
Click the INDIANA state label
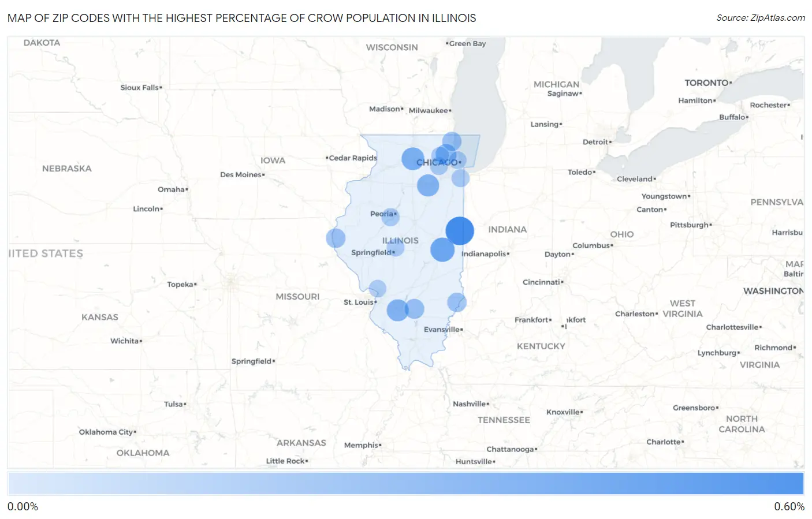pyautogui.click(x=507, y=229)
